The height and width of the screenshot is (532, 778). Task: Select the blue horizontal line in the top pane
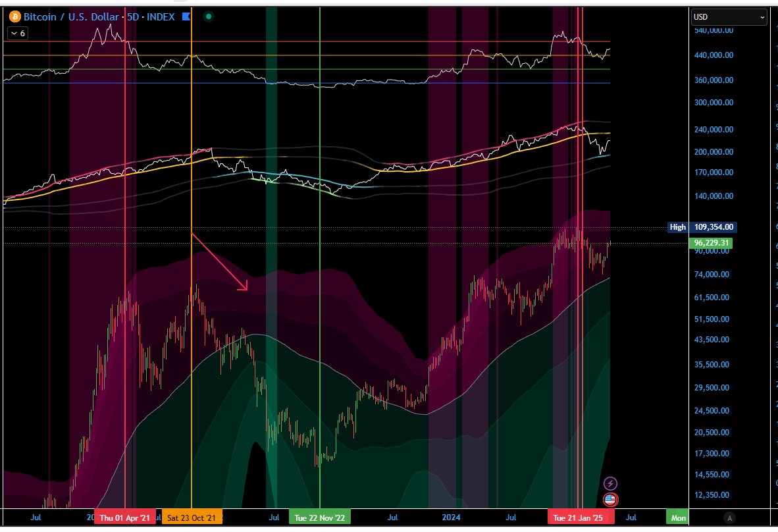coord(307,83)
